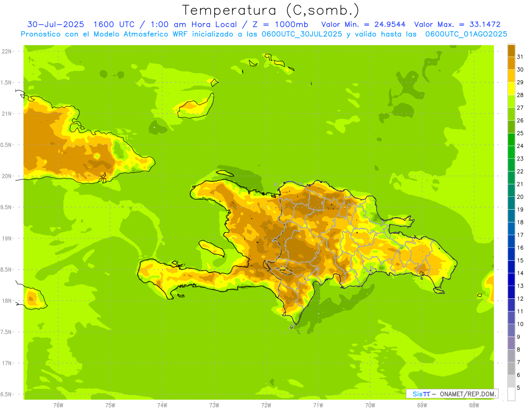Click the "69W" longitude axis label
The height and width of the screenshot is (411, 532).
click(422, 405)
